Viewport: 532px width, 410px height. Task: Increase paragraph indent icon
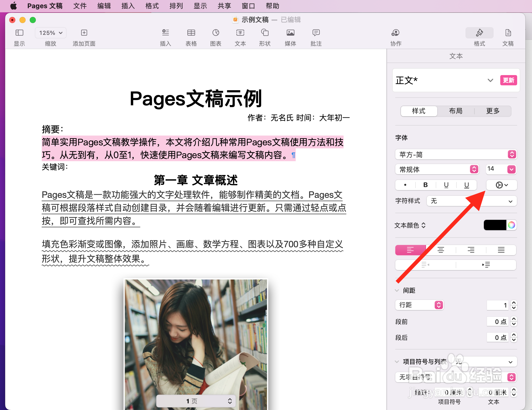coord(486,265)
